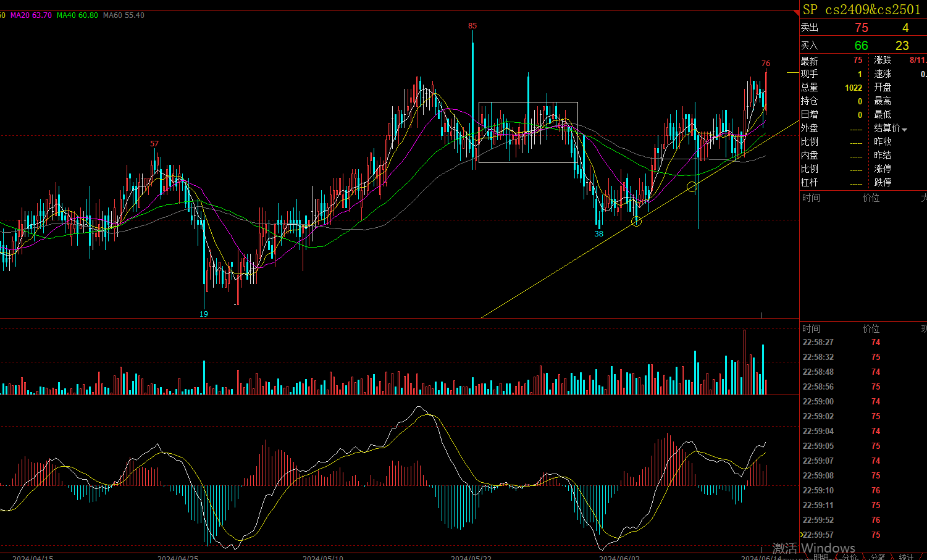
Task: Click the 76 latest high label
Action: click(766, 64)
